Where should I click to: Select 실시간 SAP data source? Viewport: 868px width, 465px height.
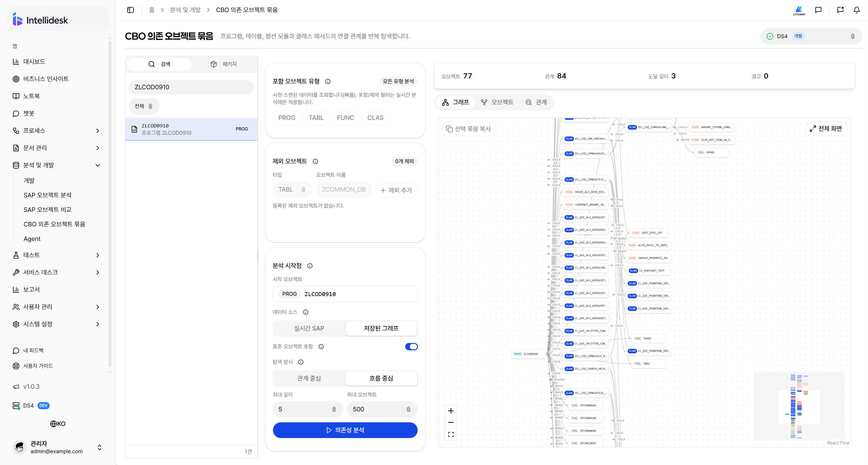click(309, 328)
